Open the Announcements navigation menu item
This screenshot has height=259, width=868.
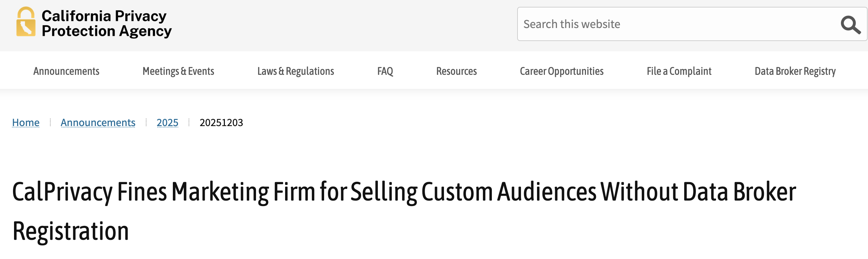(x=66, y=71)
